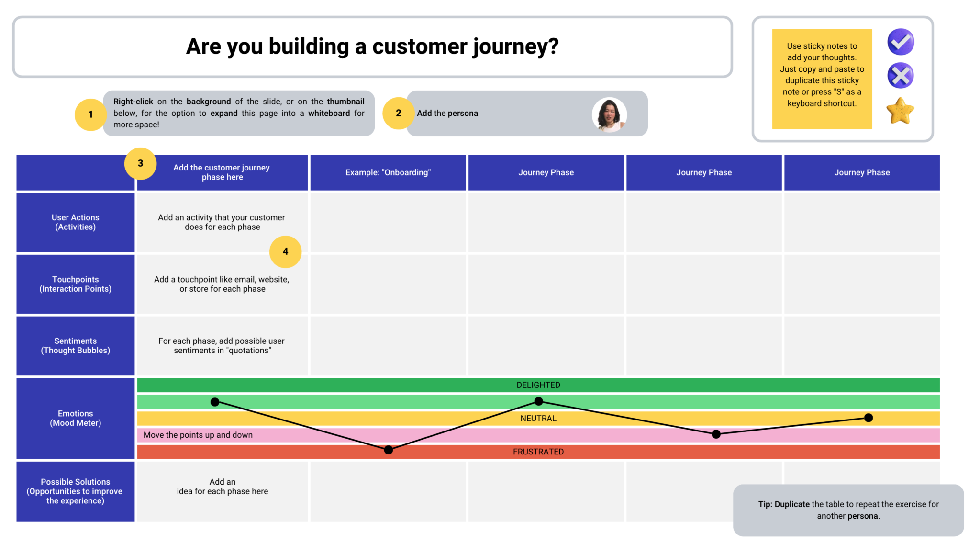Select the User Actions row header
Screen dimensions: 980x545
tap(76, 222)
